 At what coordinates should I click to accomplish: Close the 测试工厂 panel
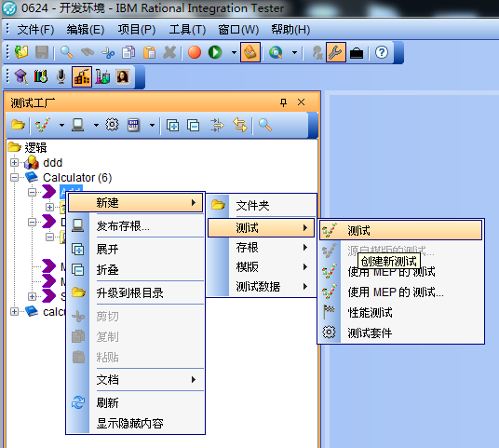coord(301,102)
